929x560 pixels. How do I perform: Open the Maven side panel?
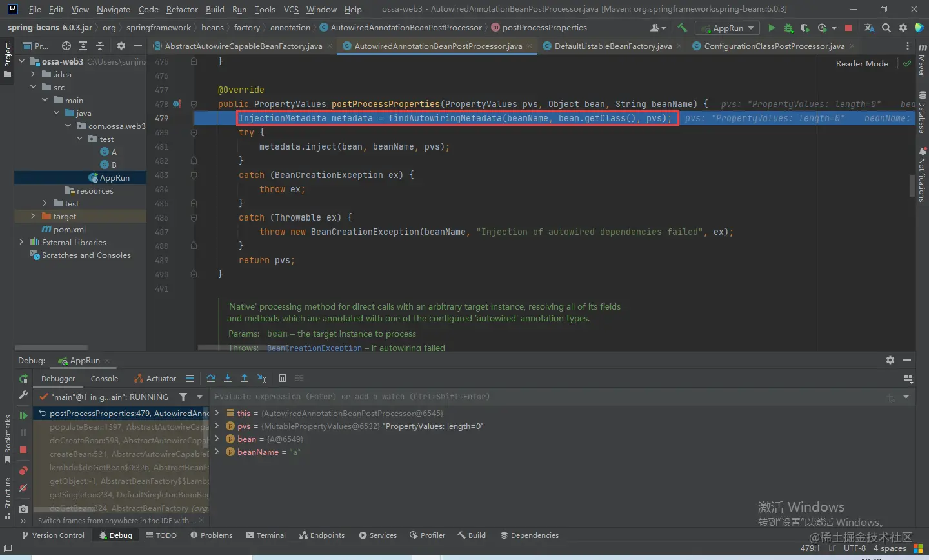(922, 61)
